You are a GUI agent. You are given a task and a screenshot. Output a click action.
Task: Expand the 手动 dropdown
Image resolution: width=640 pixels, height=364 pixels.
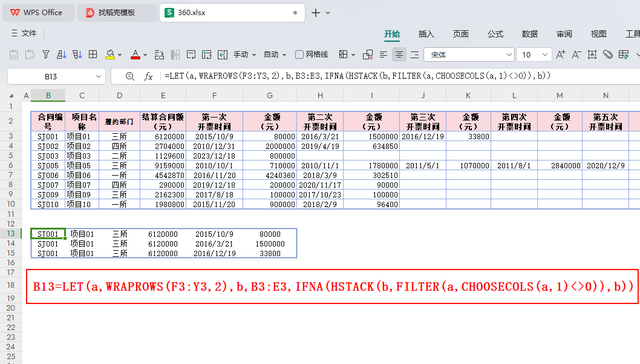244,55
